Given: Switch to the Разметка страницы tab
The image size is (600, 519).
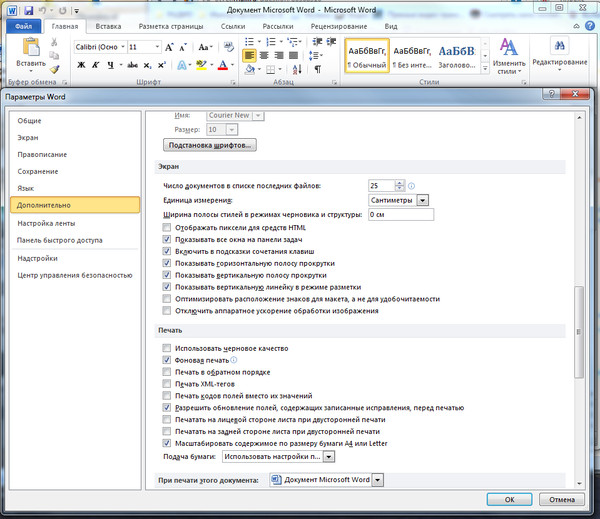Looking at the screenshot, I should [171, 26].
